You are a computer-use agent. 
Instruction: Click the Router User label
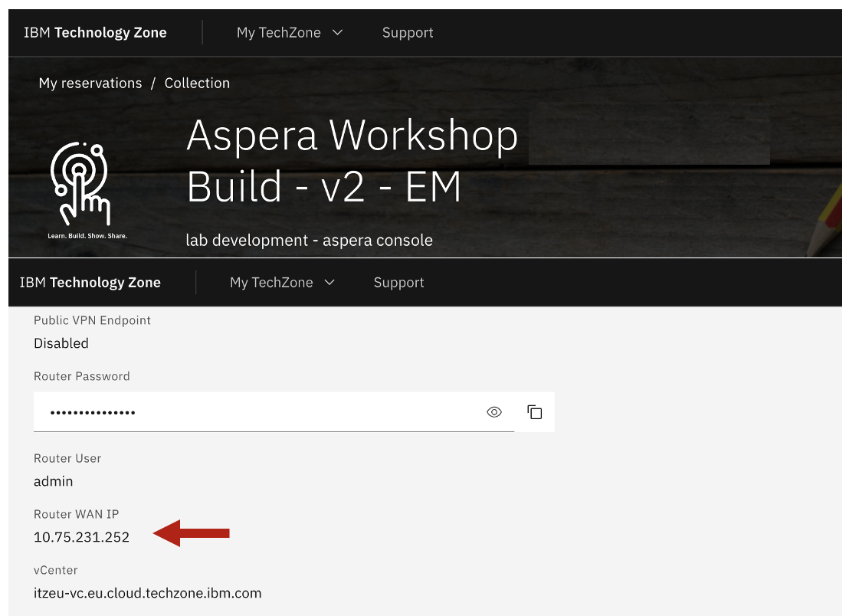tap(67, 458)
